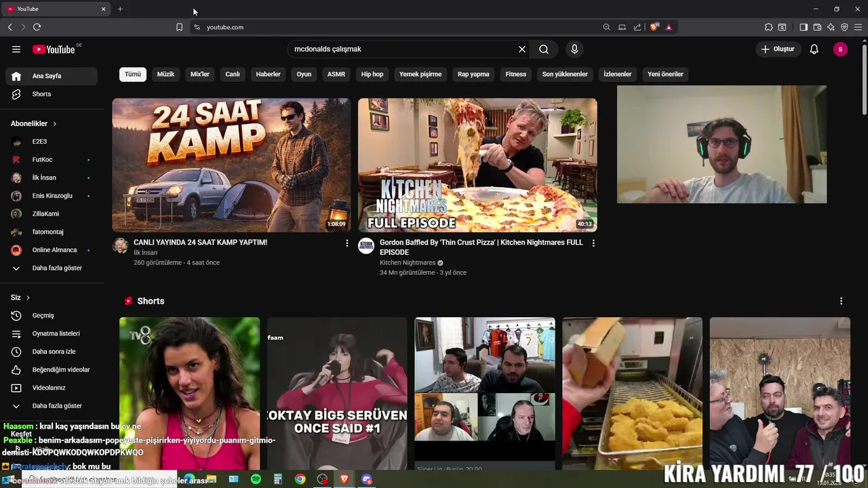868x488 pixels.
Task: Open Videolarınız page
Action: [x=52, y=388]
